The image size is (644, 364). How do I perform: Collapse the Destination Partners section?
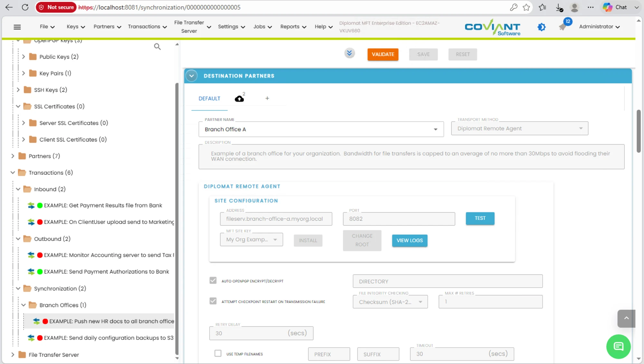pos(192,76)
